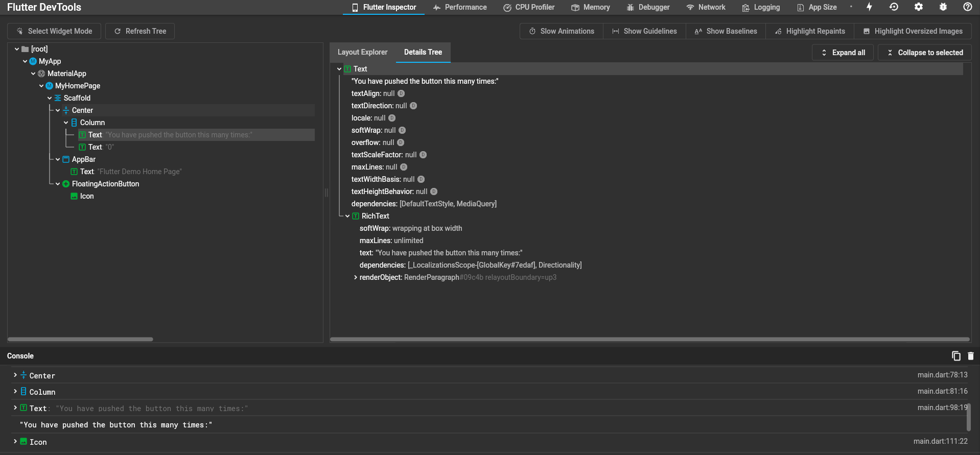980x455 pixels.
Task: Click main.dart:111:22 source location
Action: click(940, 441)
